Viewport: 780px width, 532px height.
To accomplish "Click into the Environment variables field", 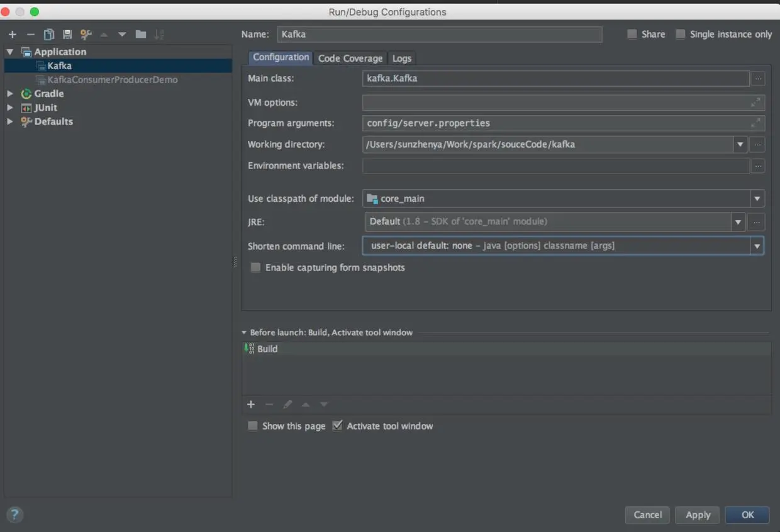I will click(556, 166).
